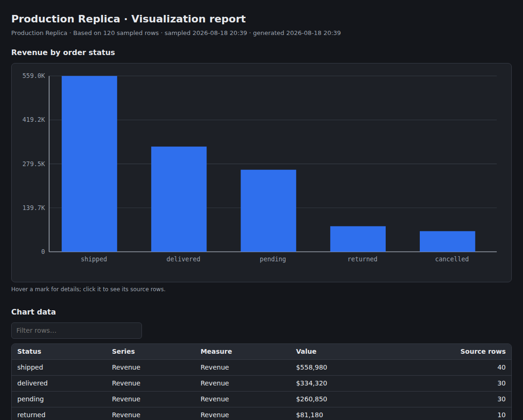The image size is (523, 420).
Task: Click the $334,320 value cell
Action: click(311, 383)
